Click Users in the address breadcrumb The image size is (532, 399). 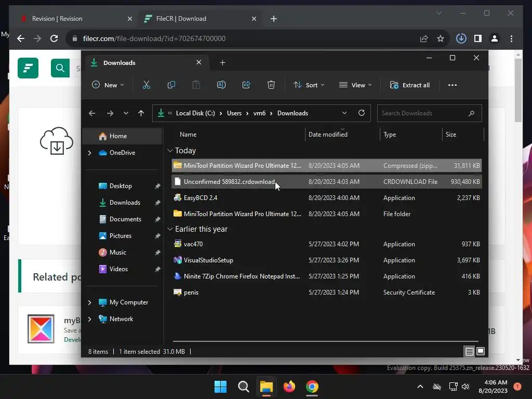tap(234, 113)
